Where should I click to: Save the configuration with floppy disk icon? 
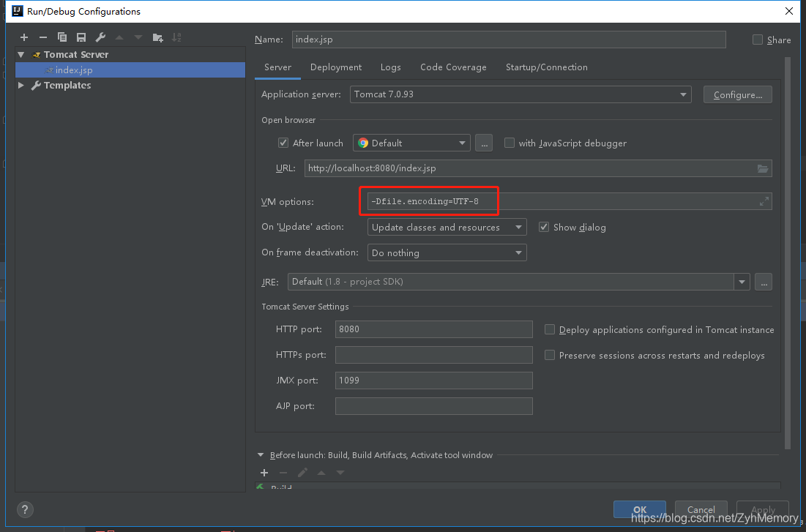[x=81, y=37]
